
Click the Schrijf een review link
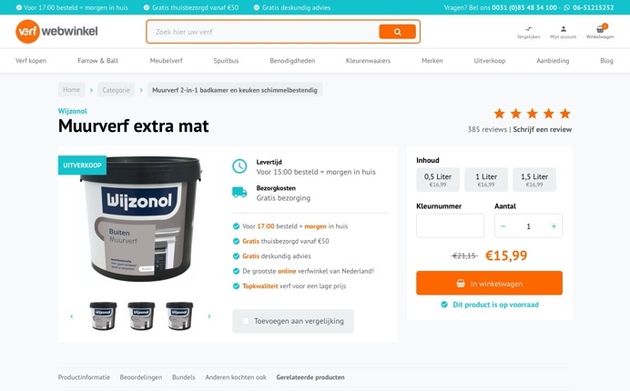542,129
